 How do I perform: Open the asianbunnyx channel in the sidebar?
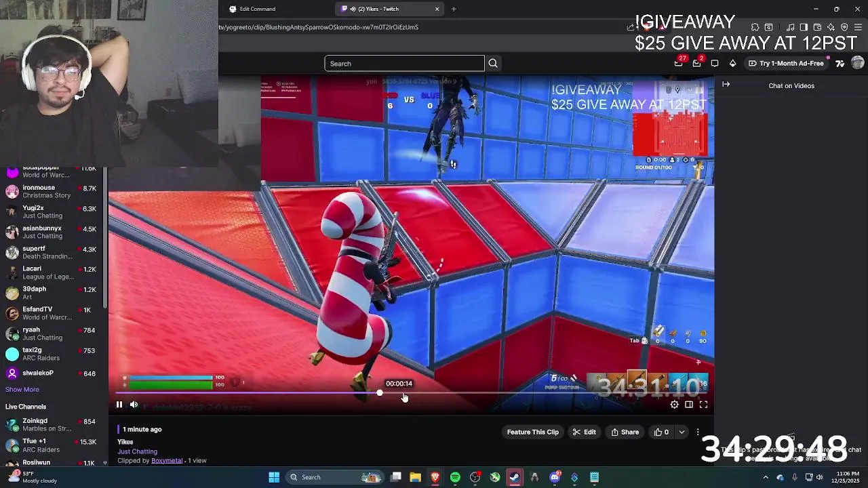[x=52, y=232]
